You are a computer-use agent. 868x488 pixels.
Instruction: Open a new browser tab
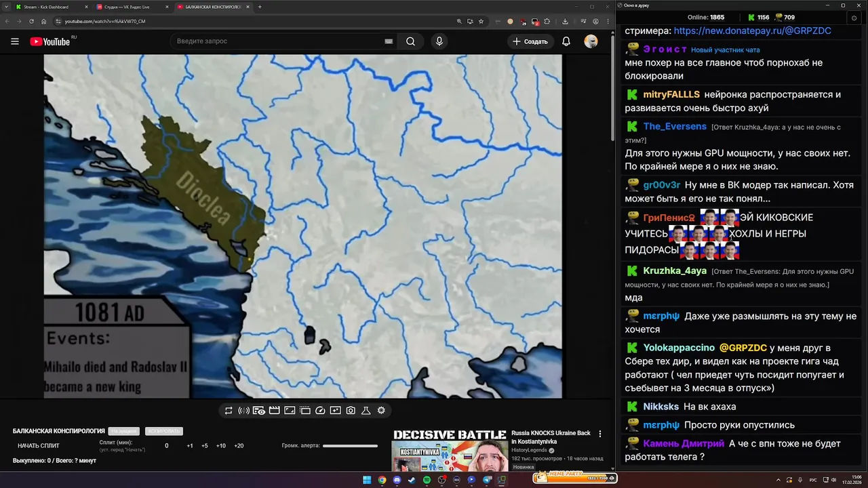pyautogui.click(x=260, y=7)
